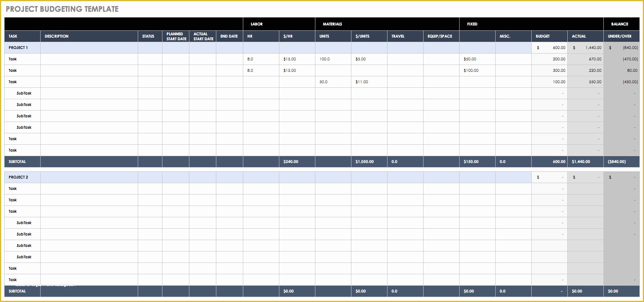Screen dimensions: 644x302
Task: Click the 600.00 budget subtotal cell
Action: click(550, 161)
